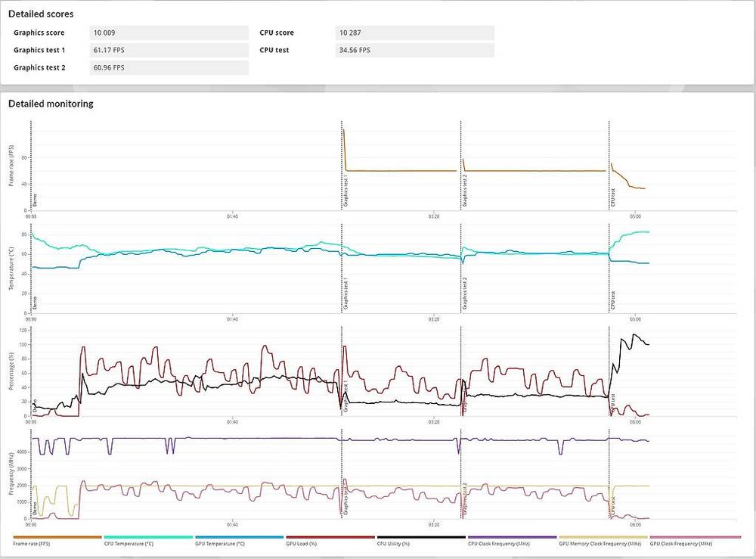Click the Detailed monitoring heading
The image size is (756, 559).
51,104
